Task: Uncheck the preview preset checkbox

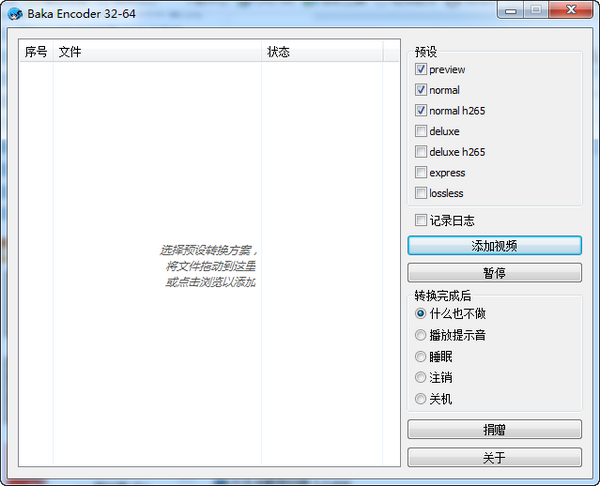Action: pyautogui.click(x=421, y=70)
